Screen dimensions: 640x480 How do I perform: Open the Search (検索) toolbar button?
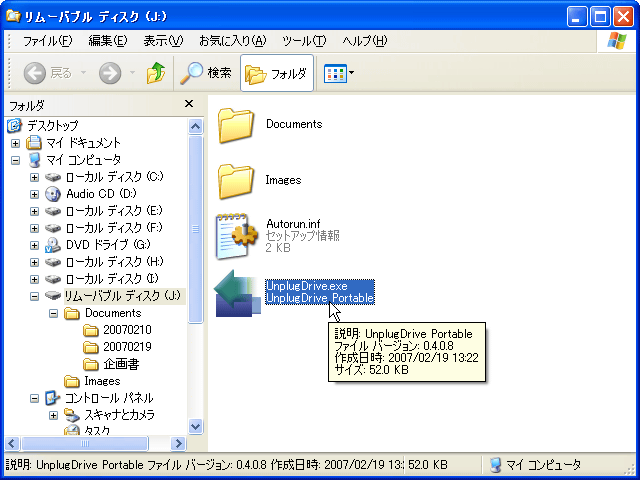(x=206, y=73)
